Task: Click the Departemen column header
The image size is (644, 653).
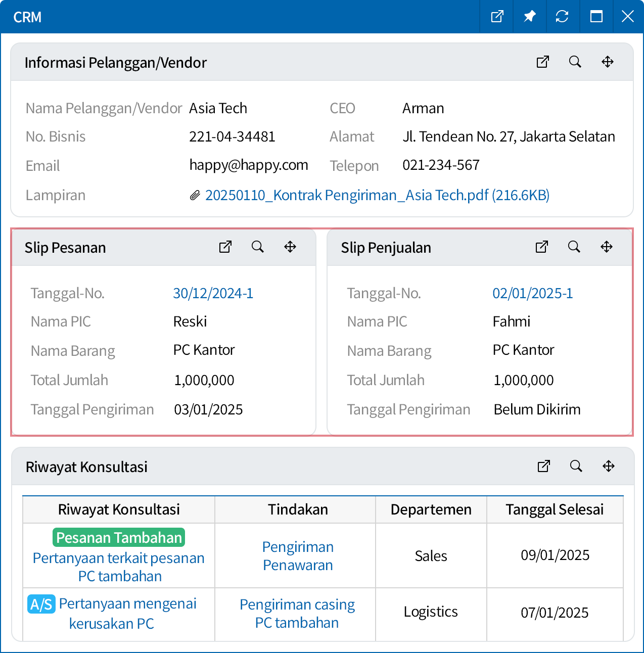Action: click(431, 509)
